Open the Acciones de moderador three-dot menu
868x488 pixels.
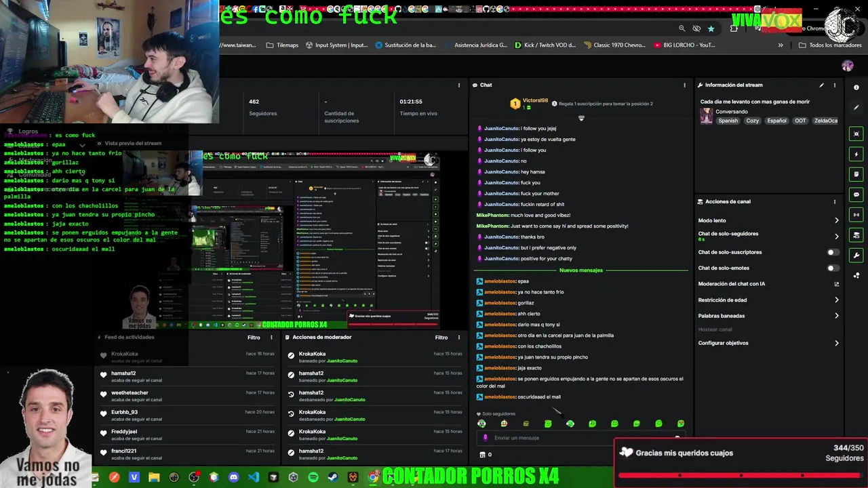pyautogui.click(x=459, y=337)
